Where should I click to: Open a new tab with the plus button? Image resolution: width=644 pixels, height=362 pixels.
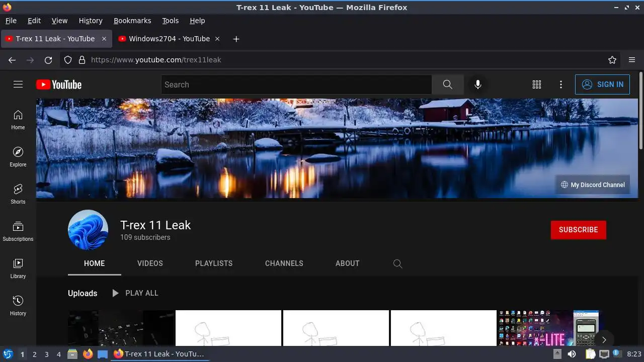coord(236,39)
